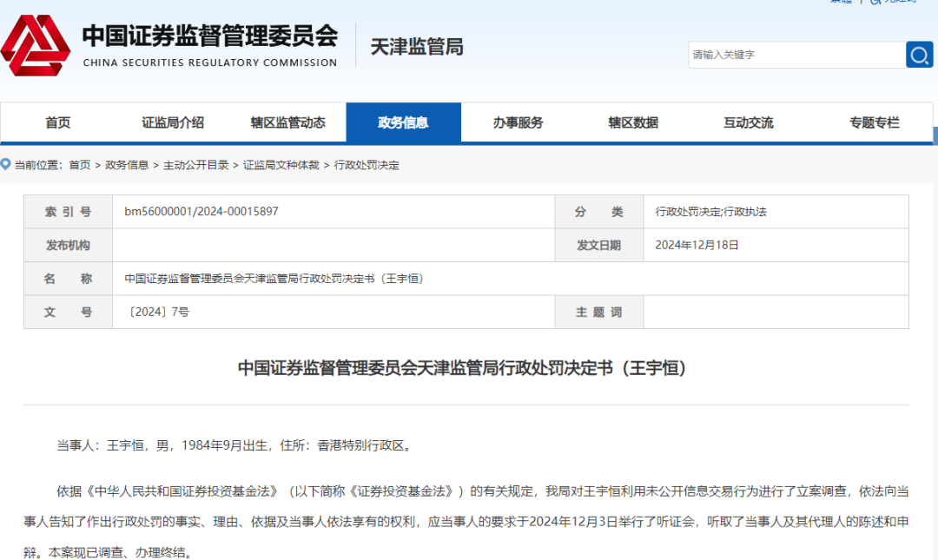Viewport: 938px width, 560px height.
Task: Open the 互动交流 menu
Action: [748, 122]
